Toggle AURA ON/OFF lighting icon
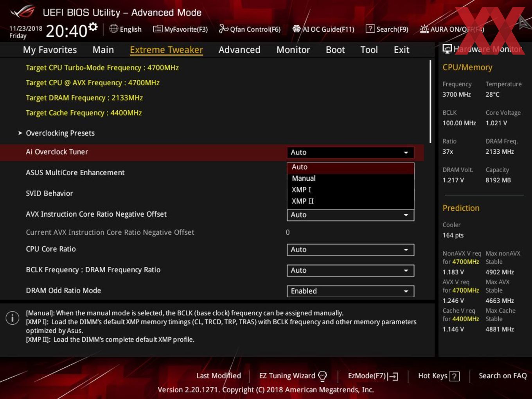The image size is (532, 399). coord(424,29)
